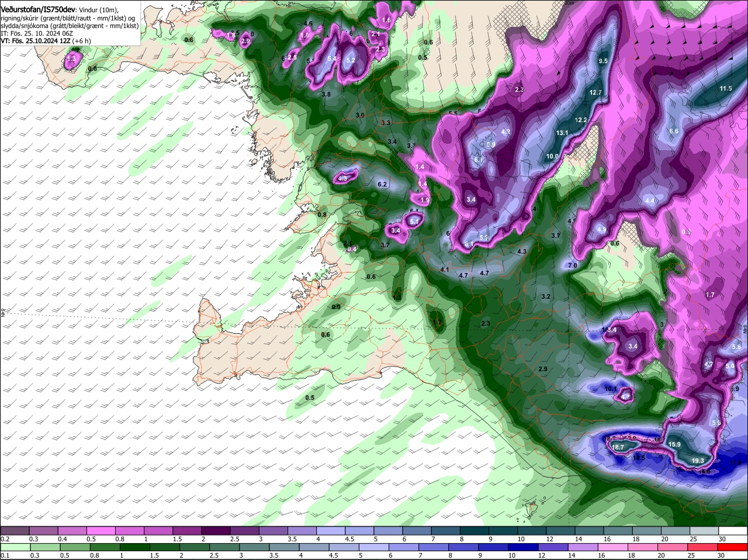
Task: Click the 9.5 snowfall value on the map
Action: coord(604,61)
